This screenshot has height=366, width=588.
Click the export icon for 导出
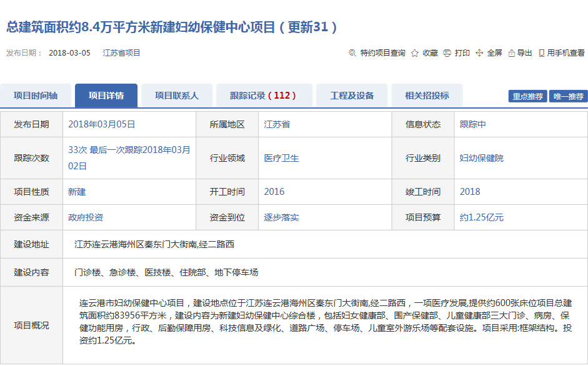click(x=512, y=53)
